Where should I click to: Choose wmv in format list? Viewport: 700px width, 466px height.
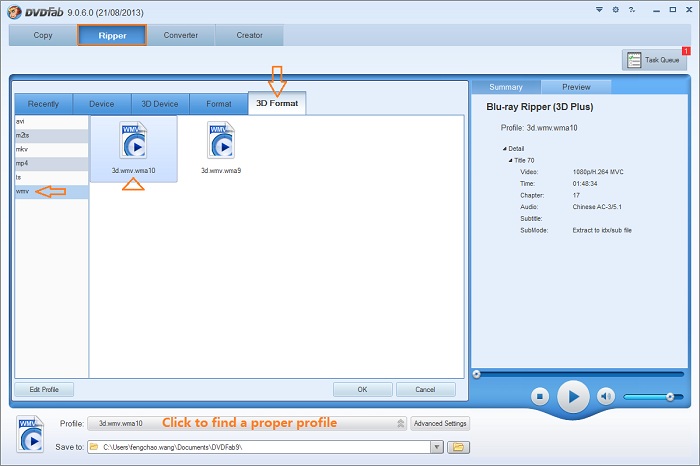click(51, 191)
